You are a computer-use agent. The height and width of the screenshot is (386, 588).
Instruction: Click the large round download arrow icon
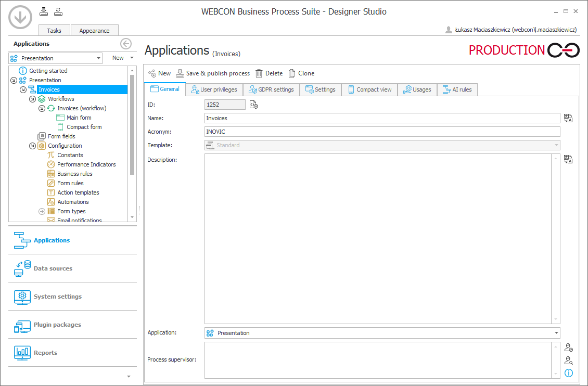tap(20, 17)
